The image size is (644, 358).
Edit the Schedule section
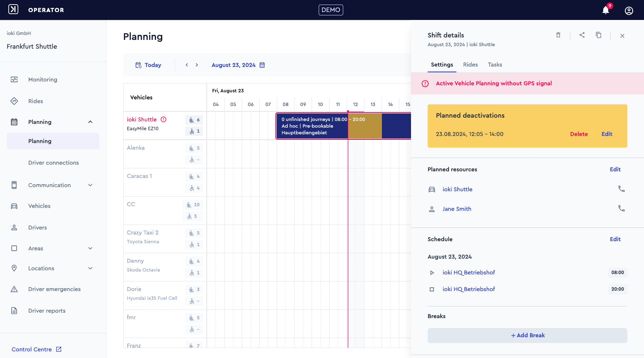point(615,239)
